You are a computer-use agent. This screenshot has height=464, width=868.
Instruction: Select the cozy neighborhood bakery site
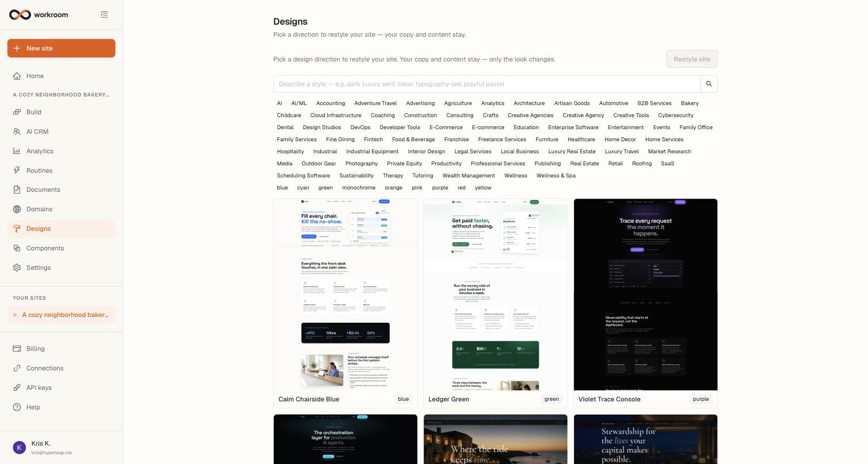61,315
